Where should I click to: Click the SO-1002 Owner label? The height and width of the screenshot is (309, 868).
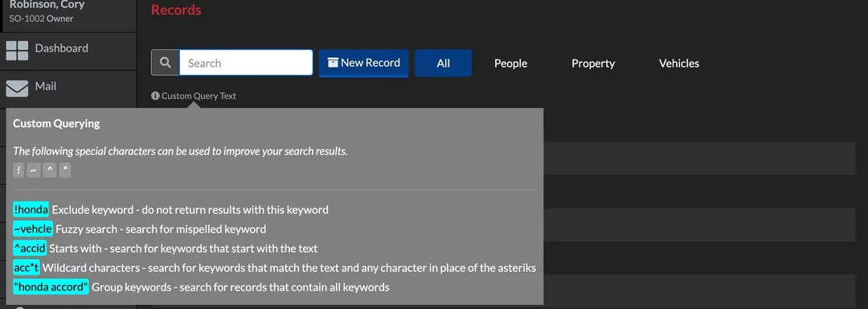pyautogui.click(x=42, y=19)
